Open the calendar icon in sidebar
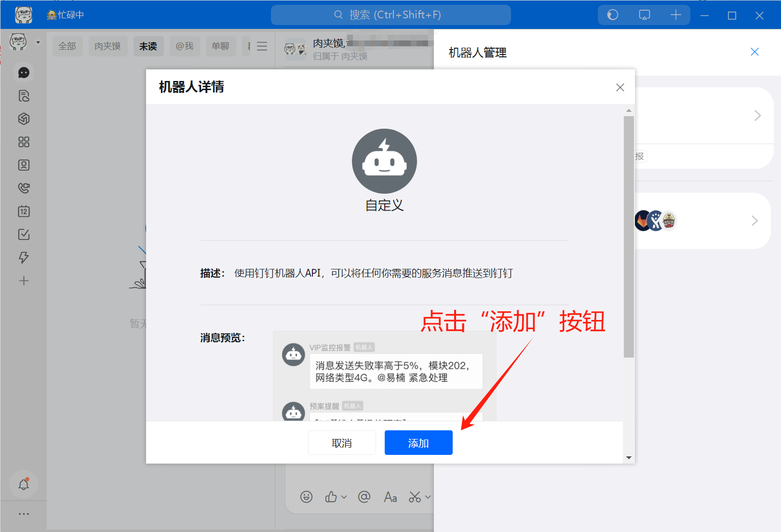This screenshot has height=532, width=781. pos(24,212)
